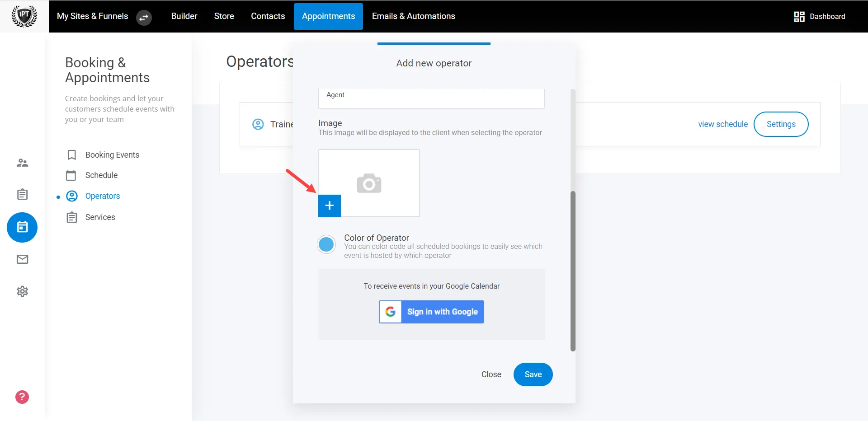Click the camera placeholder in the image box
The image size is (868, 421).
click(x=369, y=183)
